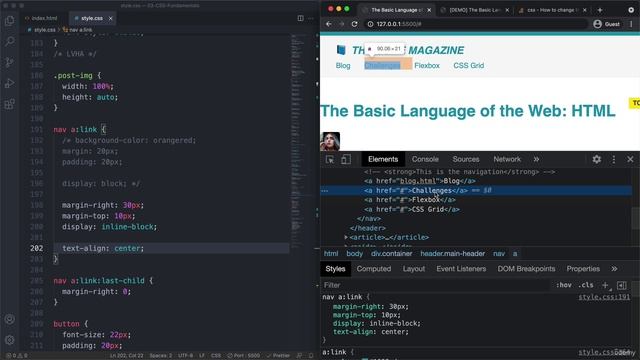Follow the CSS Grid navigation link
Screen dimensions: 640x360
point(469,66)
